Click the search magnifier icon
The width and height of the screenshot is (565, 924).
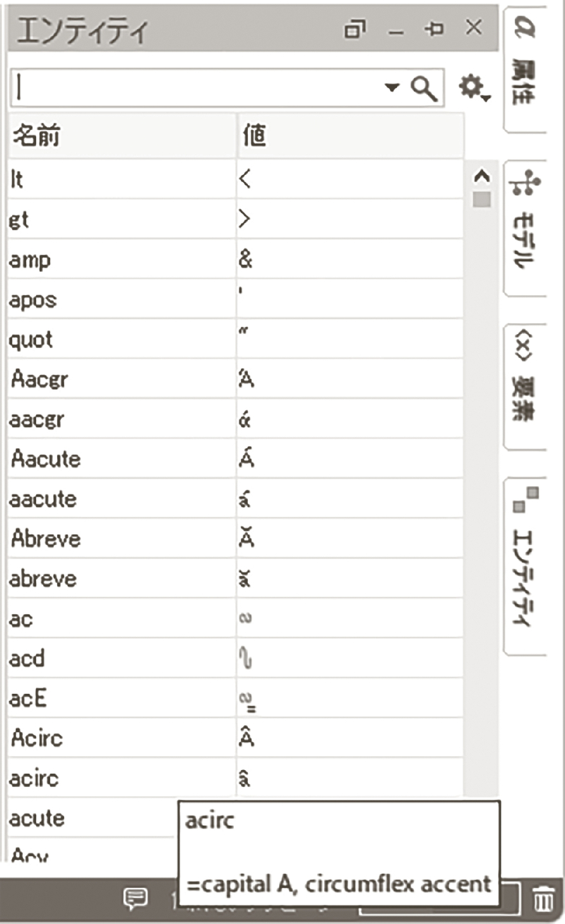click(x=424, y=88)
